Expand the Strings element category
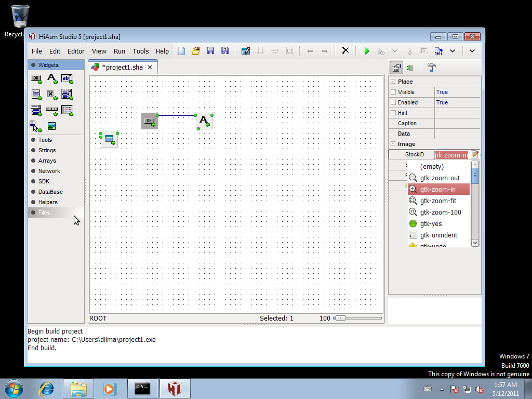Viewport: 532px width, 399px height. (47, 150)
